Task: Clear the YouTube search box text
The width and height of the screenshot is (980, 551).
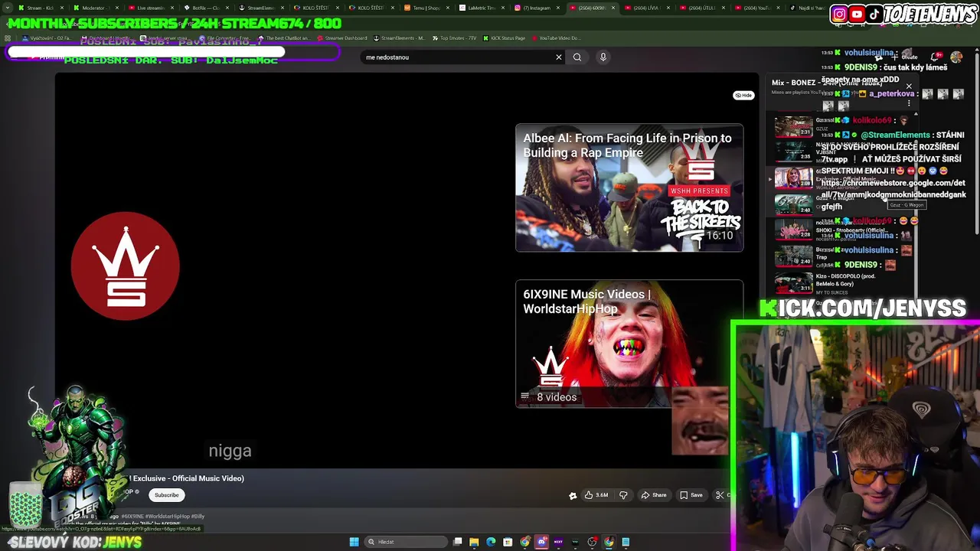Action: [559, 57]
